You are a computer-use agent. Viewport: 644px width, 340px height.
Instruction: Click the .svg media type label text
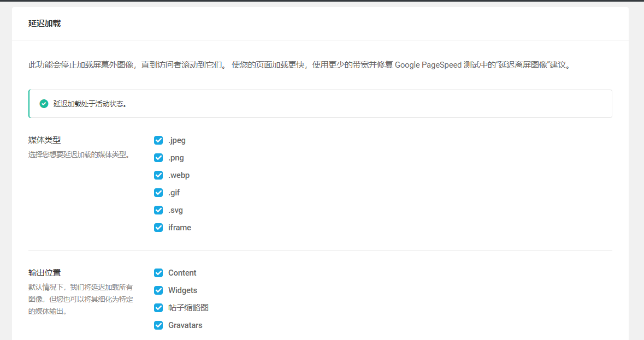coord(176,210)
